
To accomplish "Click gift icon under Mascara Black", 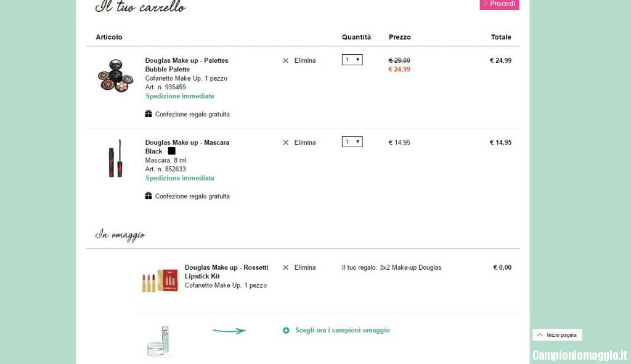I will point(149,196).
